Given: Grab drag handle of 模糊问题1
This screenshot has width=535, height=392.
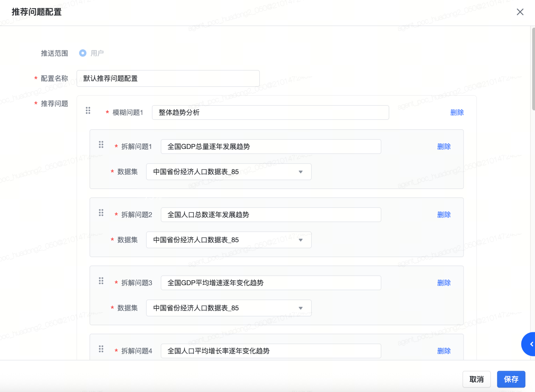Looking at the screenshot, I should (88, 111).
